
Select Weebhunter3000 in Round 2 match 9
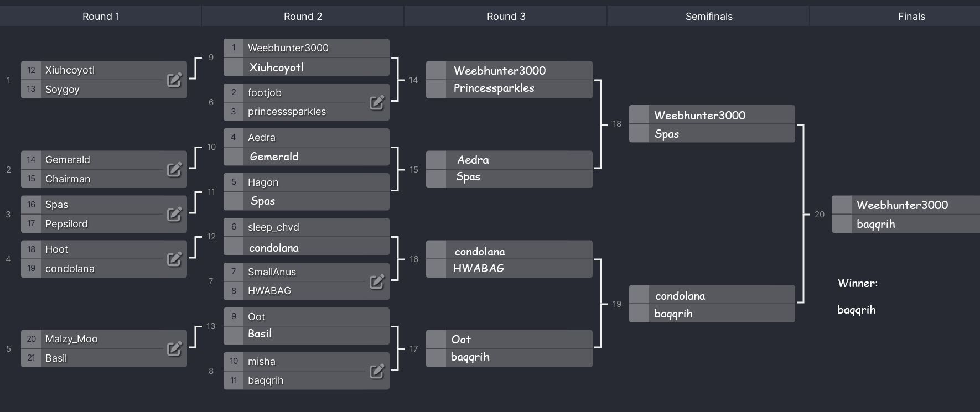(x=306, y=48)
